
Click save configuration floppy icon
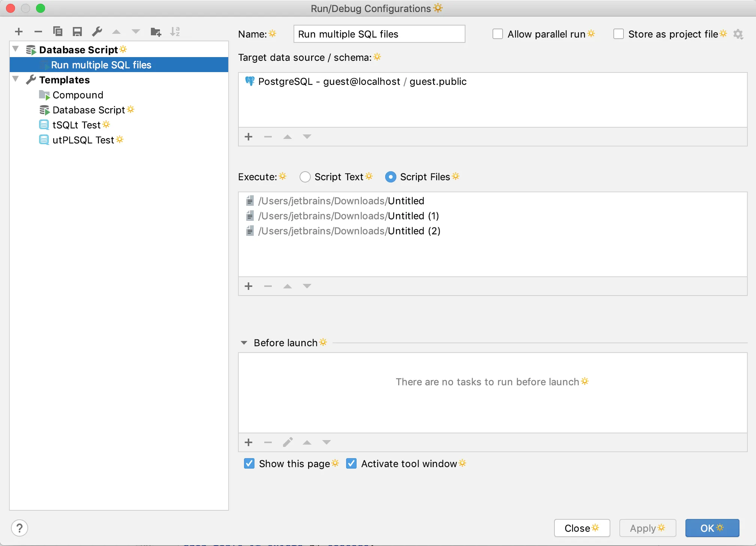coord(77,32)
